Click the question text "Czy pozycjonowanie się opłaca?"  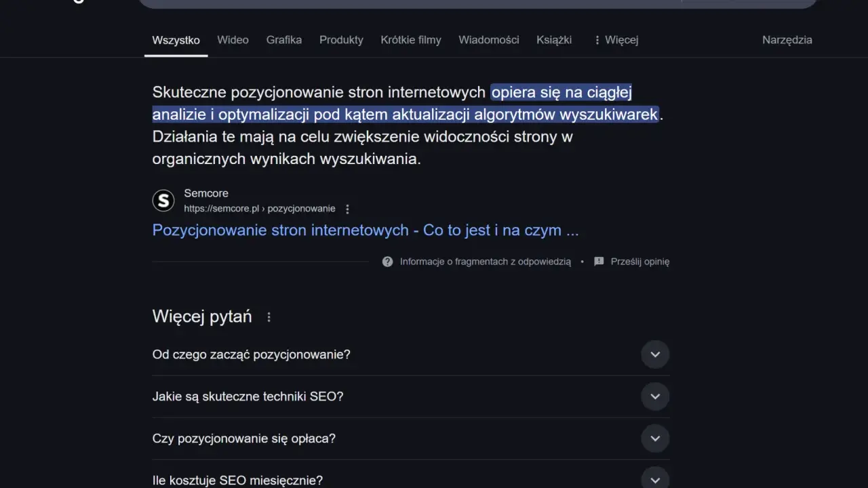tap(244, 439)
